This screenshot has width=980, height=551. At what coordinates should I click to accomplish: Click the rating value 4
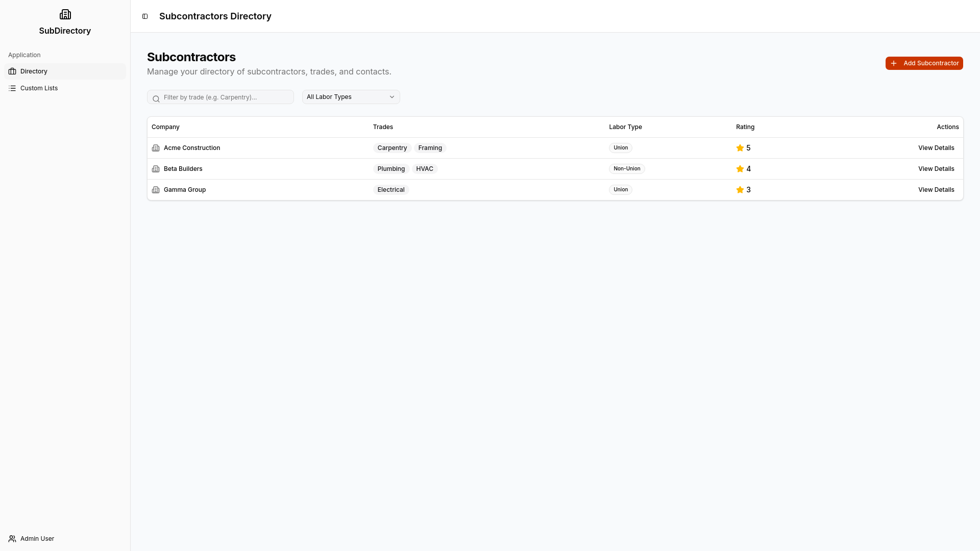click(748, 169)
